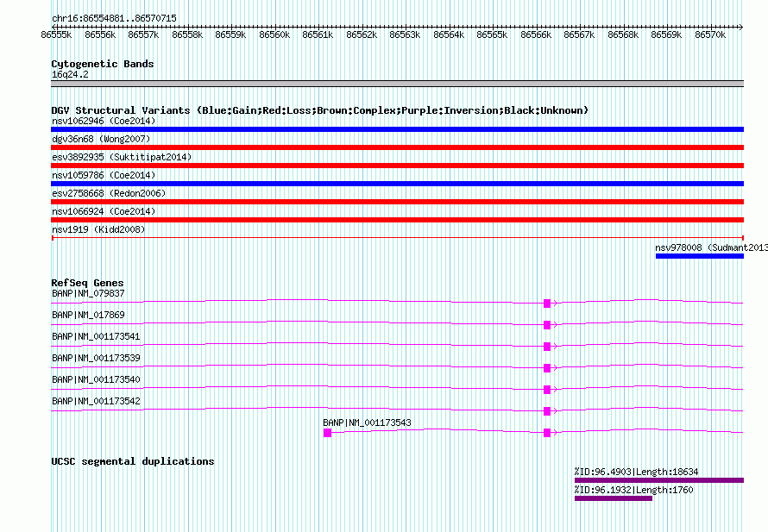Select the magenta exon box of BANP|NM_001173539
This screenshot has width=768, height=532.
[x=547, y=368]
